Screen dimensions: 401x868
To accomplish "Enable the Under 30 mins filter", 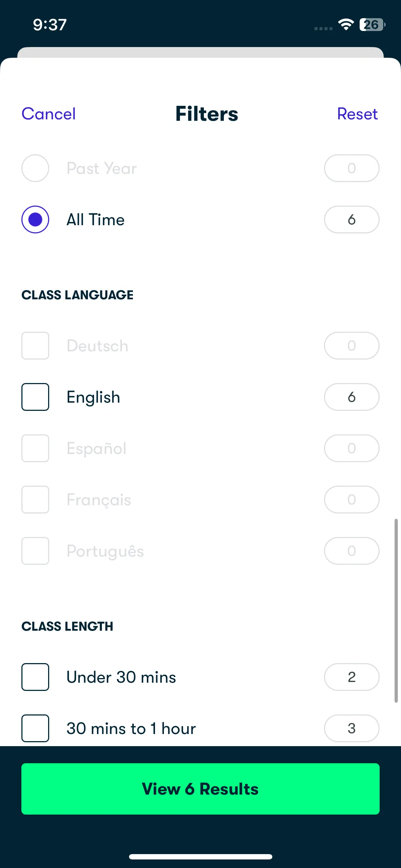I will [35, 677].
